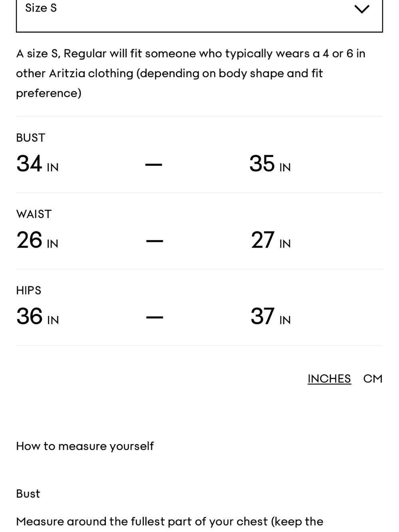Image resolution: width=399 pixels, height=532 pixels.
Task: Select the 27 IN maximum waist value
Action: (271, 240)
